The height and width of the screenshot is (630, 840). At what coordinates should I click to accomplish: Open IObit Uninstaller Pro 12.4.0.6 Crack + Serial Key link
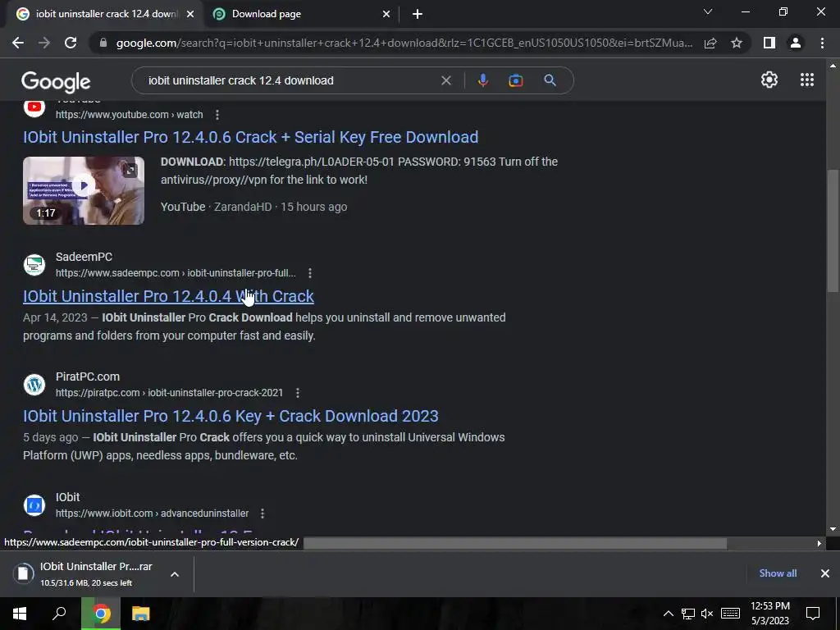click(x=251, y=137)
